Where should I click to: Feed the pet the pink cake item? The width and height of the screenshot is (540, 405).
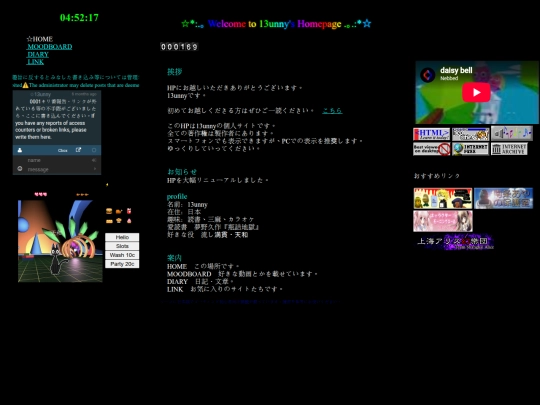tap(129, 221)
